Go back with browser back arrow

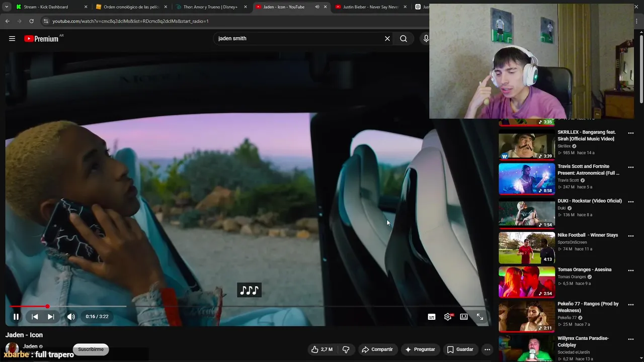point(7,21)
